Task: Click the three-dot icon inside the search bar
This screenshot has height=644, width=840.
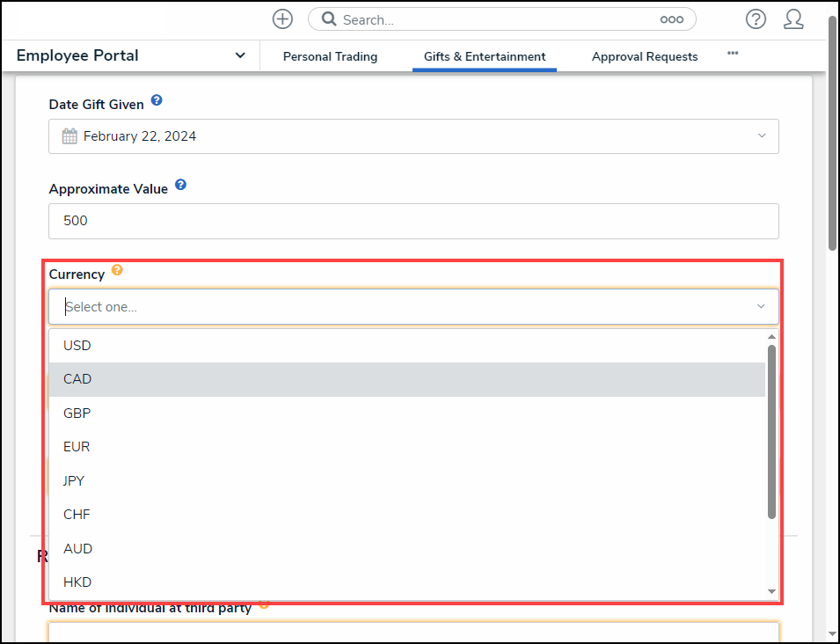Action: point(671,19)
